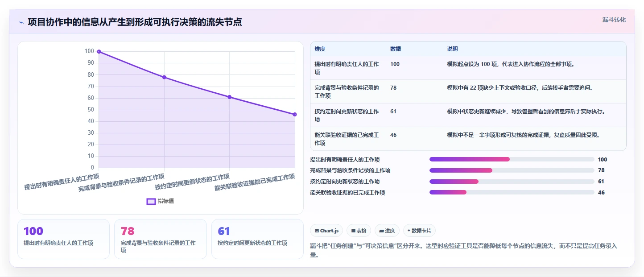The image size is (644, 277).
Task: Click x-axis label 能关联验收证据的已完成工作项 in chart
Action: pyautogui.click(x=255, y=182)
